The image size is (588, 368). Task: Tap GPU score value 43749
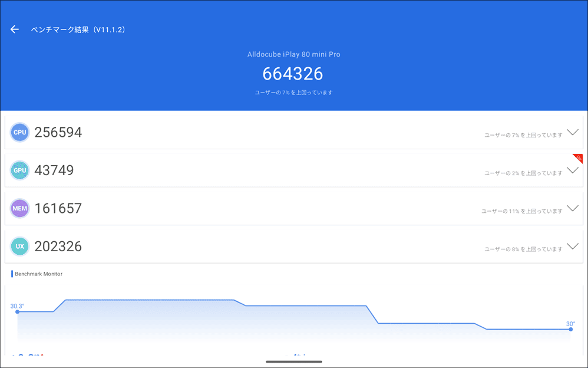pos(54,170)
